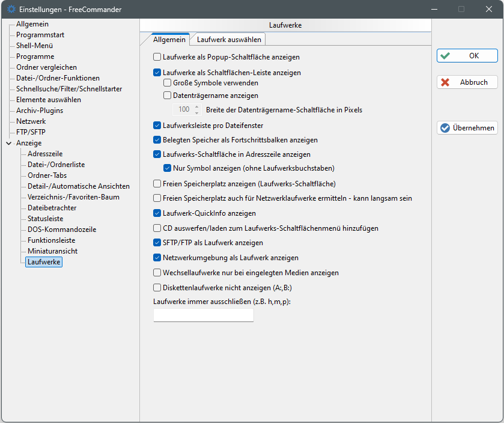
Task: Select the Allgemein tab
Action: coord(169,40)
